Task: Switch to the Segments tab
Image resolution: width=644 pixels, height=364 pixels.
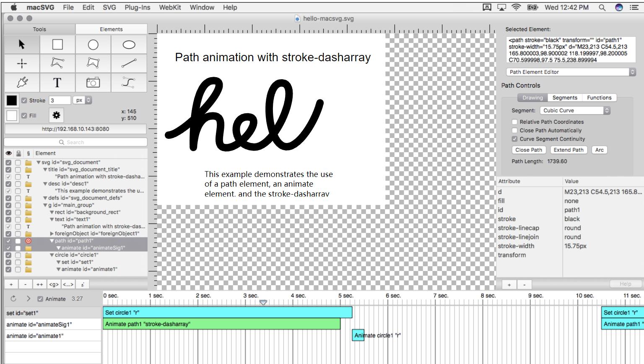Action: pyautogui.click(x=564, y=97)
